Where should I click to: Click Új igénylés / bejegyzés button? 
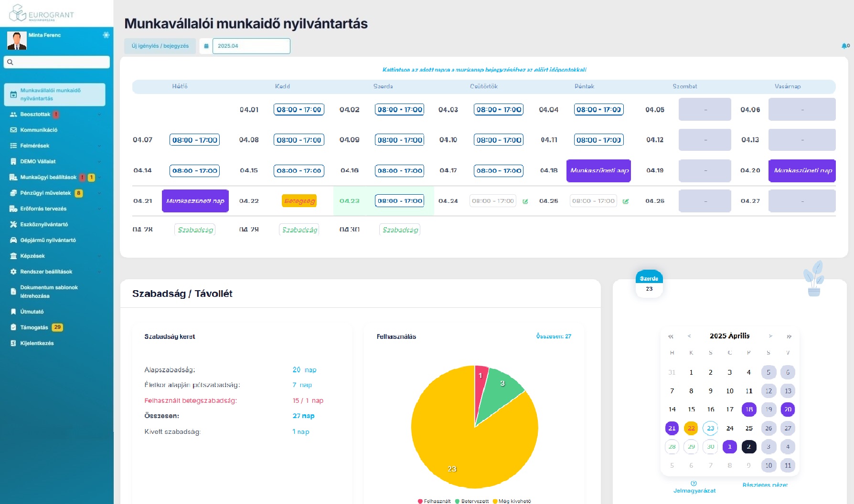tap(160, 46)
